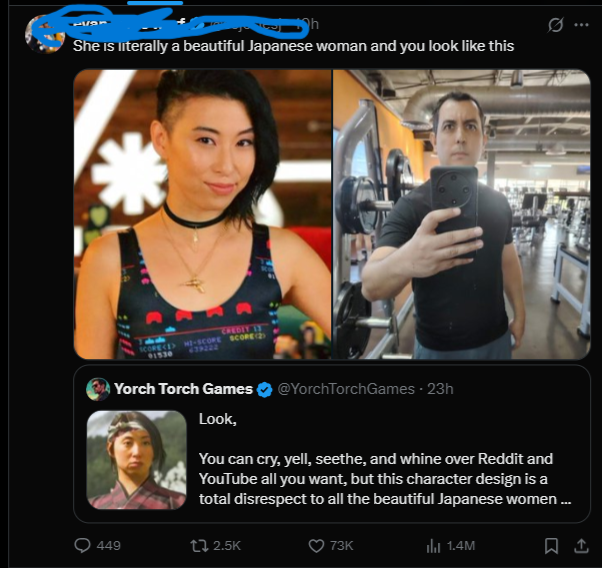The width and height of the screenshot is (602, 568).
Task: Like the post with heart icon
Action: tap(316, 546)
